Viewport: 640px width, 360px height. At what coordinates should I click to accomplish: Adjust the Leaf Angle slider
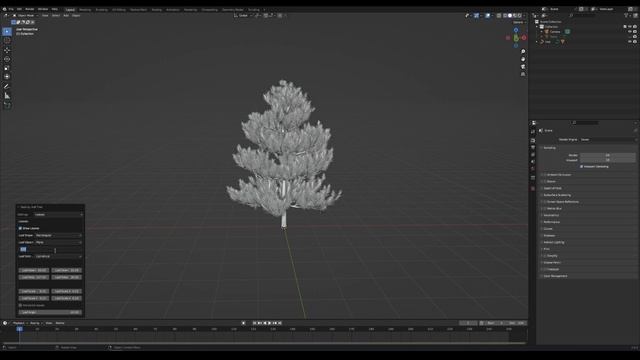50,312
